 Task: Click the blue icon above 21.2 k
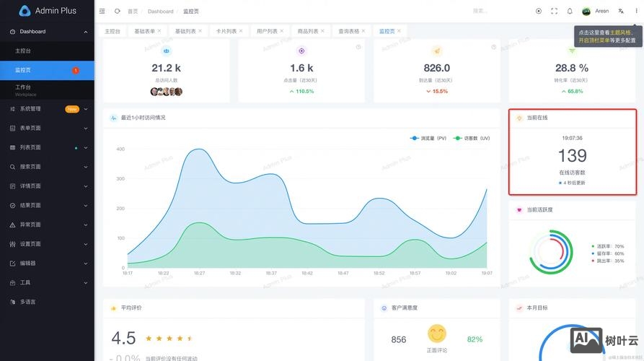click(x=167, y=51)
